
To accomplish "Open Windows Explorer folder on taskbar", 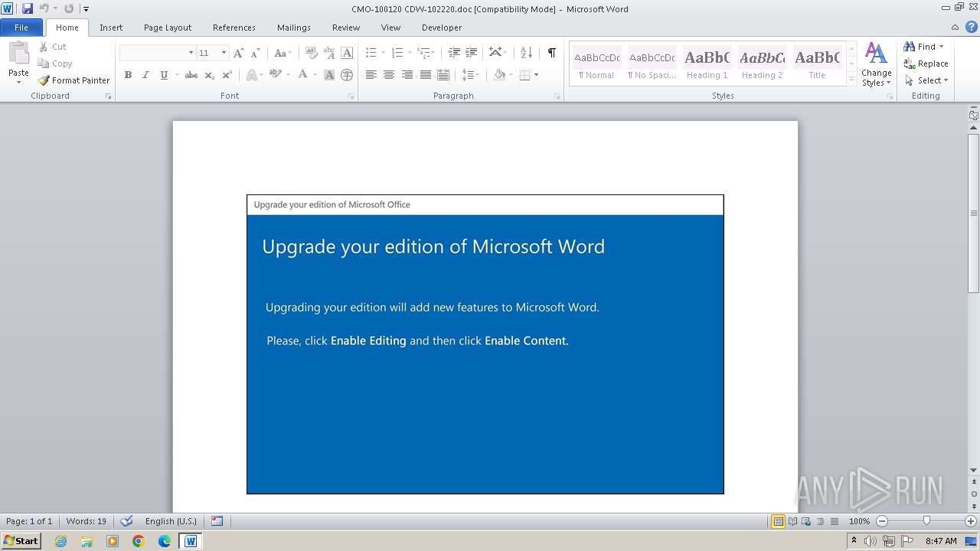I will 87,541.
